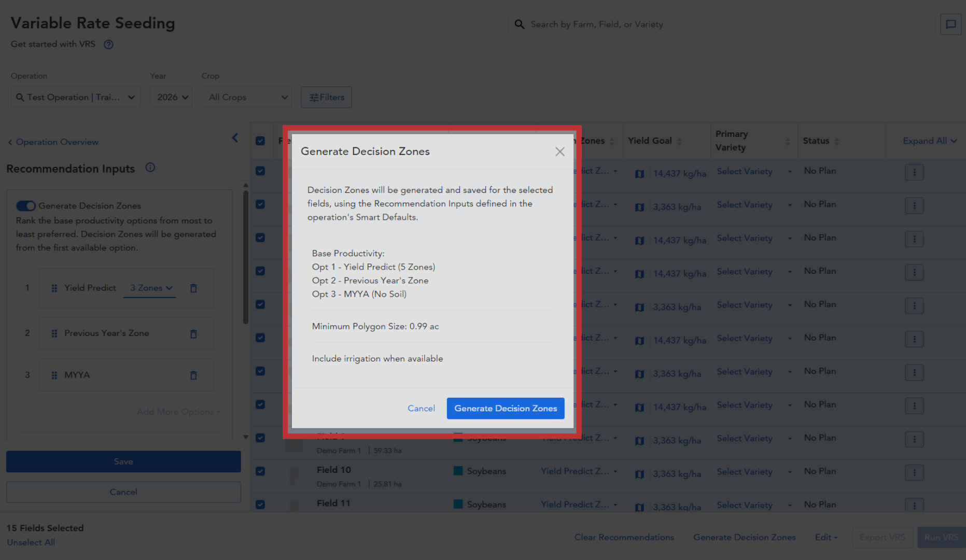Grab the drag handle of Yield Predict
This screenshot has height=560, width=966.
[x=54, y=288]
